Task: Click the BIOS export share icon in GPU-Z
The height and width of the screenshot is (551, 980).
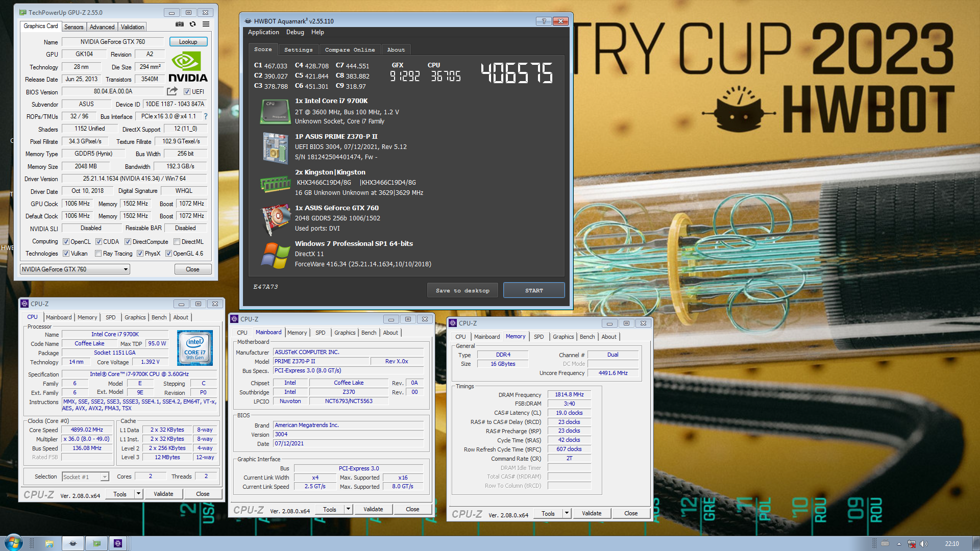Action: click(x=172, y=91)
